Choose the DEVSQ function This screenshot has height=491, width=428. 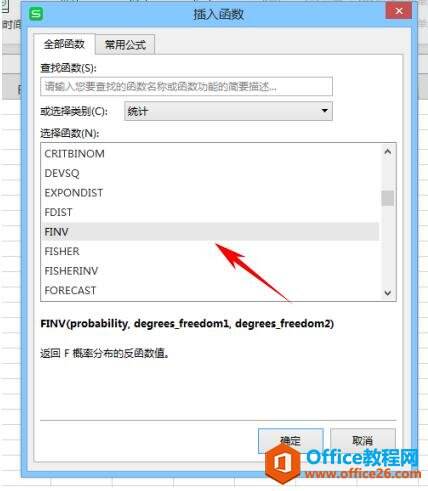tap(210, 173)
